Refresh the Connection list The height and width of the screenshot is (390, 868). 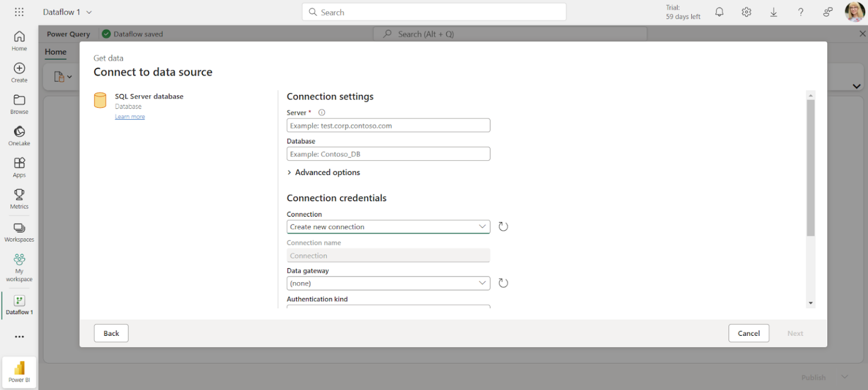503,226
